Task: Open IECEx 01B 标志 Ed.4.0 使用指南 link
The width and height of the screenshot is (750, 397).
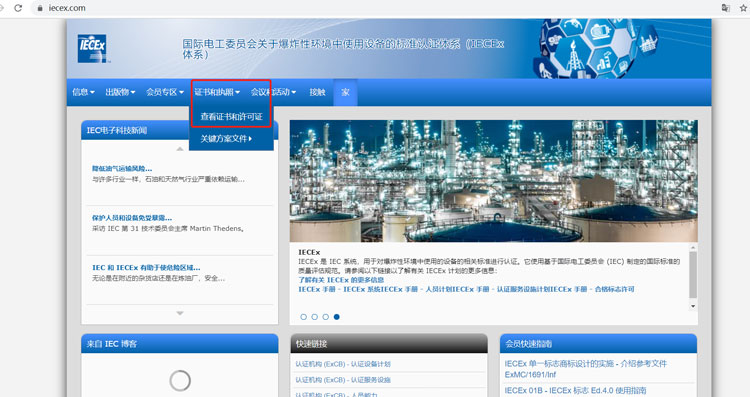Action: pyautogui.click(x=575, y=390)
